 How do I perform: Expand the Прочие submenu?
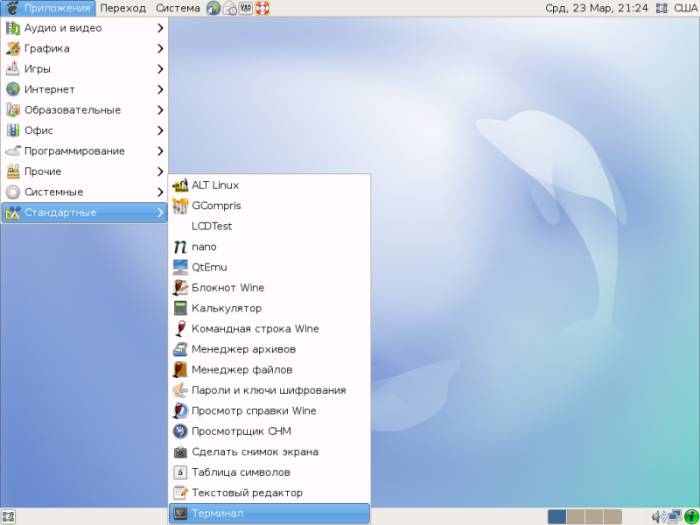coord(84,171)
